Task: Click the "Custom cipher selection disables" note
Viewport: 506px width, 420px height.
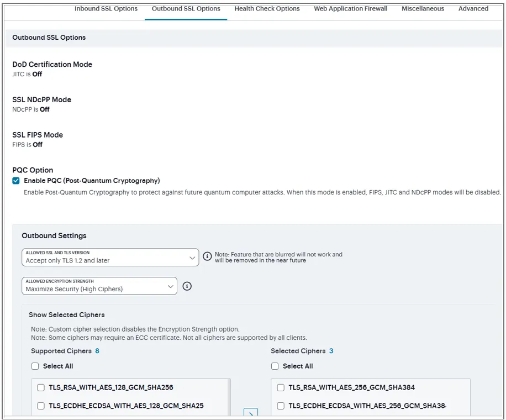Action: [135, 329]
